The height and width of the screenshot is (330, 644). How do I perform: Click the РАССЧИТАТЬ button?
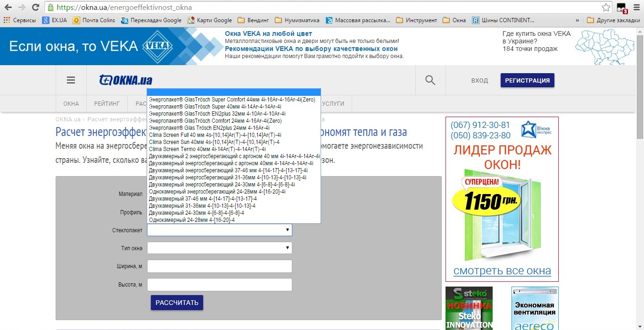(177, 303)
